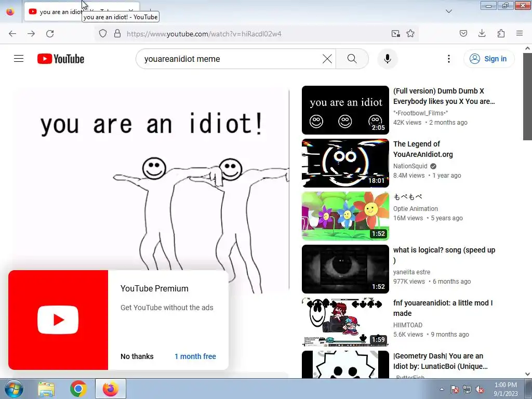532x399 pixels.
Task: Go back with the browser back arrow
Action: coord(12,34)
